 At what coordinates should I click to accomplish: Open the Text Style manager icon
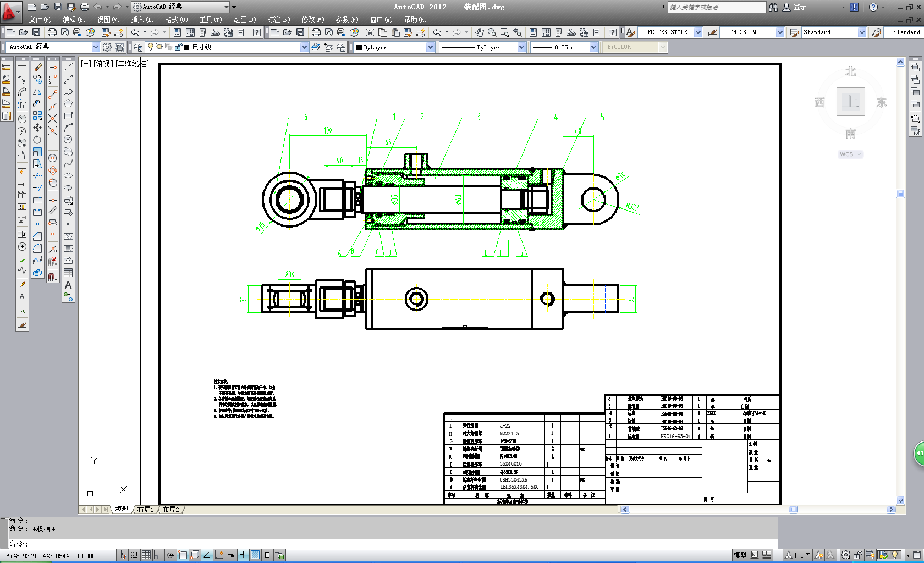coord(631,32)
